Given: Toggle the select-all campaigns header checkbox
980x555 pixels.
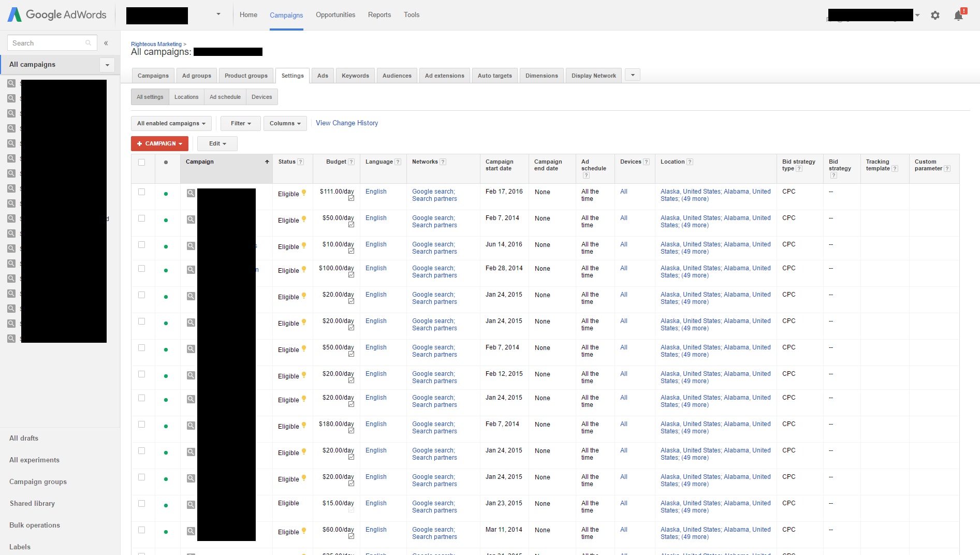Looking at the screenshot, I should pos(141,162).
